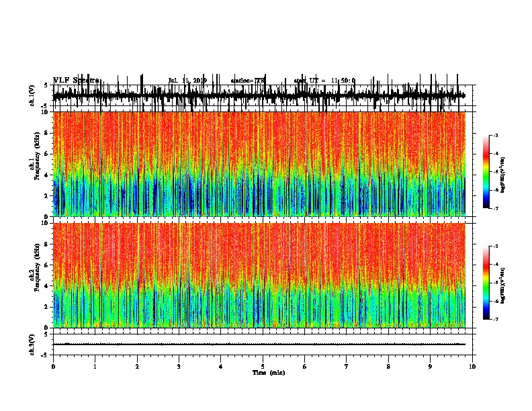Click the '-5' label on ch.1 colorbar
The image size is (532, 411).
(495, 172)
